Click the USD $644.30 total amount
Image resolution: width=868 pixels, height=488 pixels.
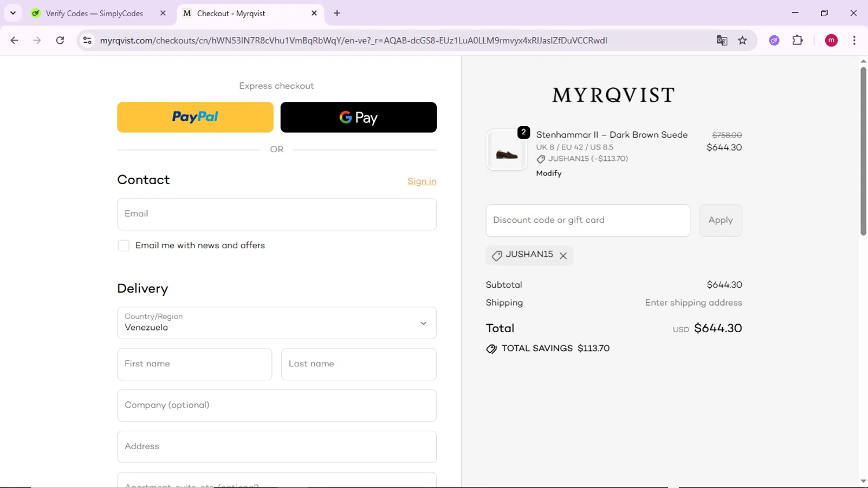707,329
